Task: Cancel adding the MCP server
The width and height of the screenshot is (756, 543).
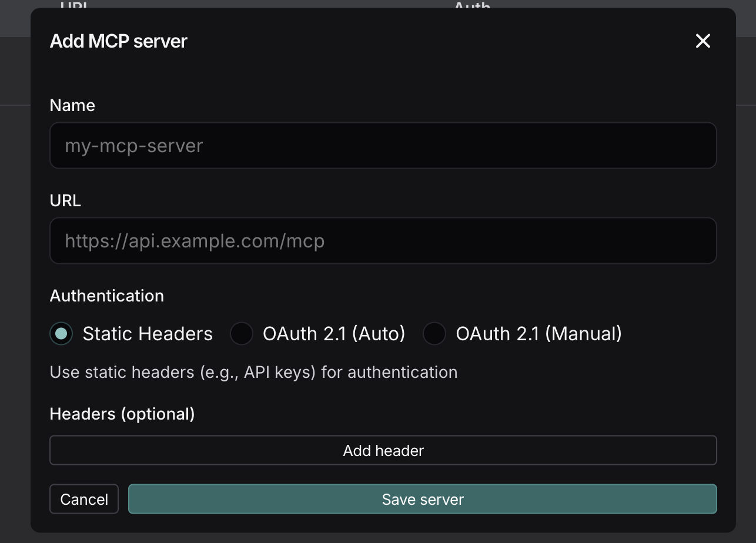Action: (83, 498)
